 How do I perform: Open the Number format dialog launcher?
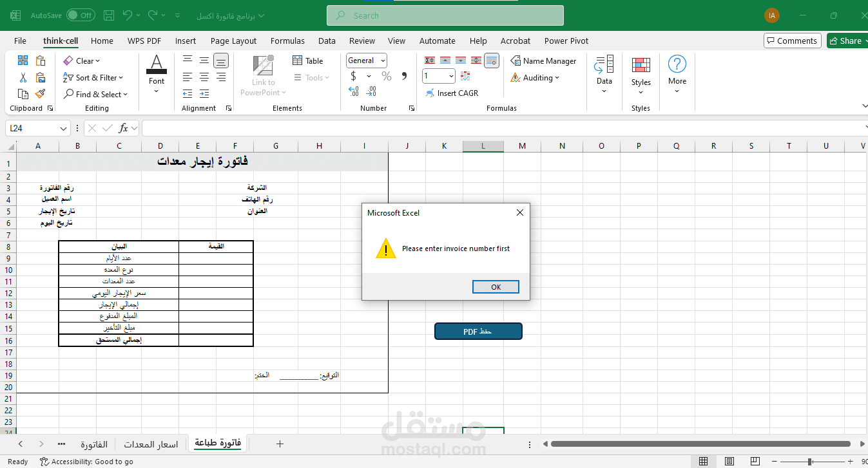[412, 109]
